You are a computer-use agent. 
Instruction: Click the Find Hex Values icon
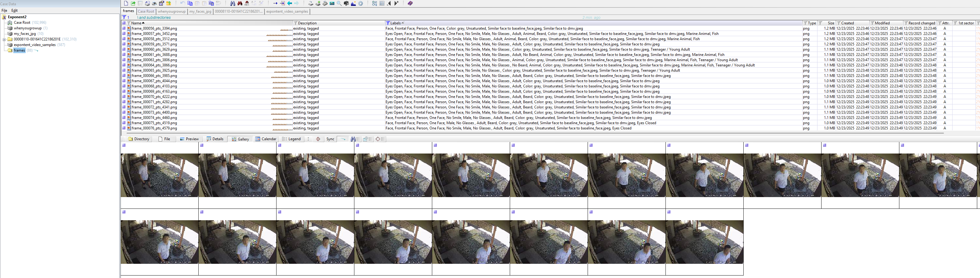(247, 3)
